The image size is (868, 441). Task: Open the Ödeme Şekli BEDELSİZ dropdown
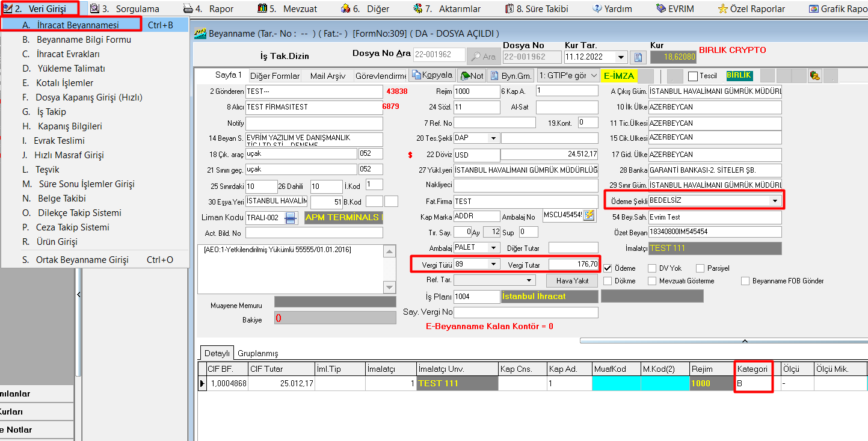(775, 200)
